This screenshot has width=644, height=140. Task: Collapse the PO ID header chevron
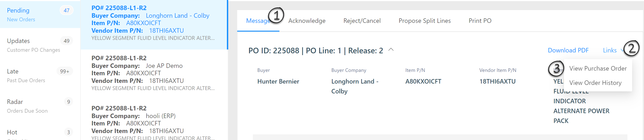(x=391, y=50)
